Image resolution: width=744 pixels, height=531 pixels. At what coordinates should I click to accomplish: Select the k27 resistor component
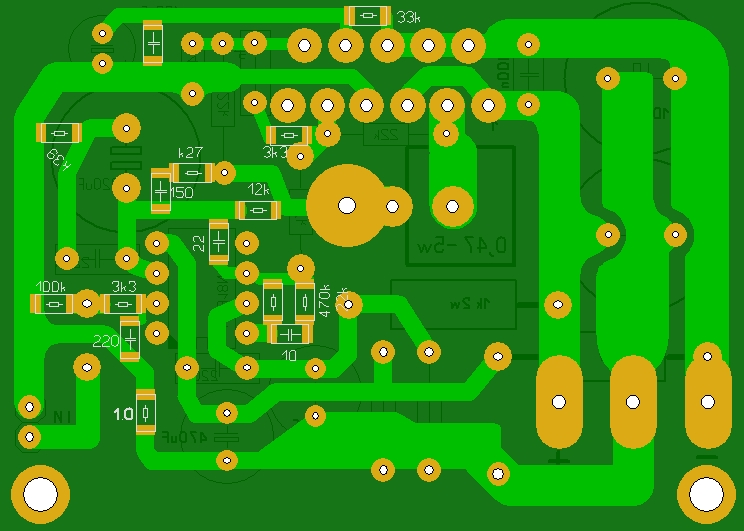click(x=192, y=173)
